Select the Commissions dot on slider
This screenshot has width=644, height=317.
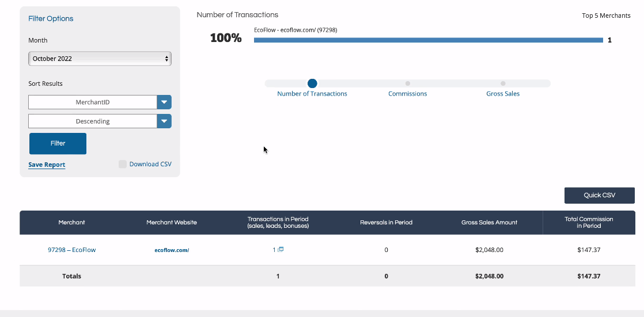click(x=407, y=83)
